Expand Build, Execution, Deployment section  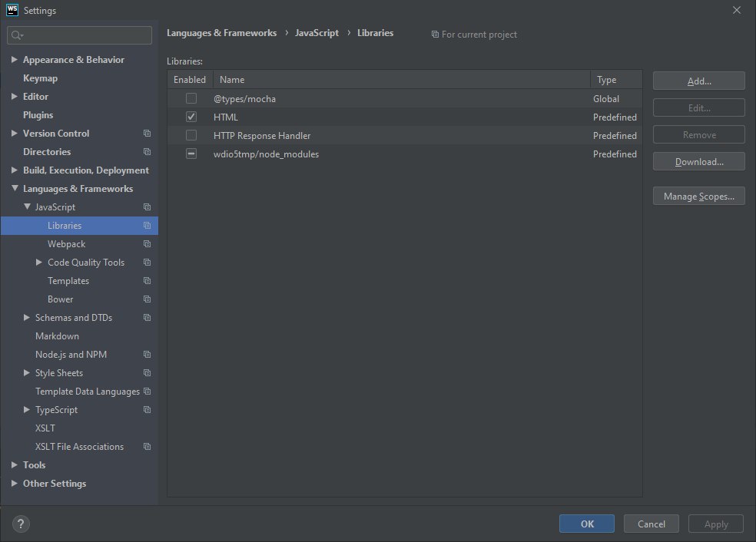[x=15, y=170]
